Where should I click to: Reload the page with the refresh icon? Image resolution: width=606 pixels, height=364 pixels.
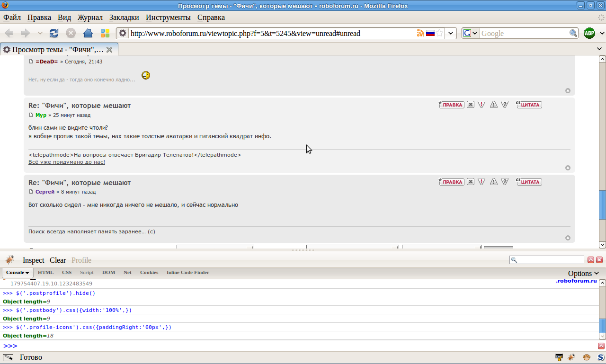pyautogui.click(x=54, y=33)
